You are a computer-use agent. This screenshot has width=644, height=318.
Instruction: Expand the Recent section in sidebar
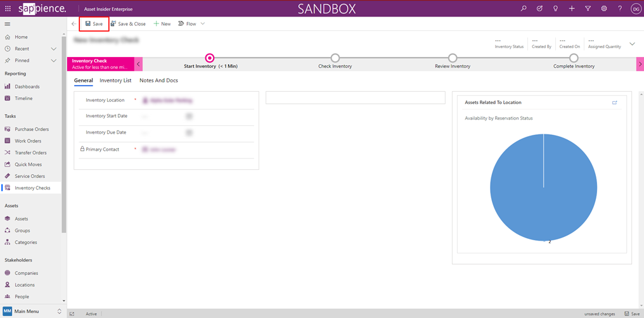[54, 49]
